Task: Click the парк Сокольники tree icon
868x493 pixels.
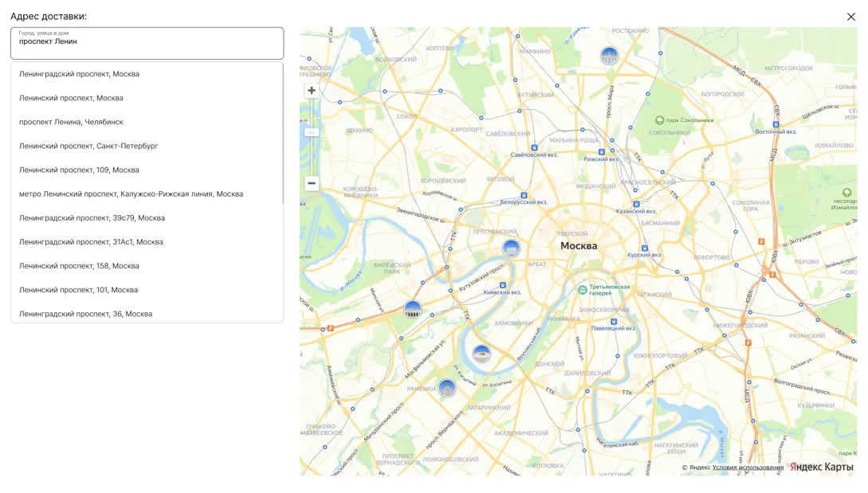Action: [x=659, y=120]
